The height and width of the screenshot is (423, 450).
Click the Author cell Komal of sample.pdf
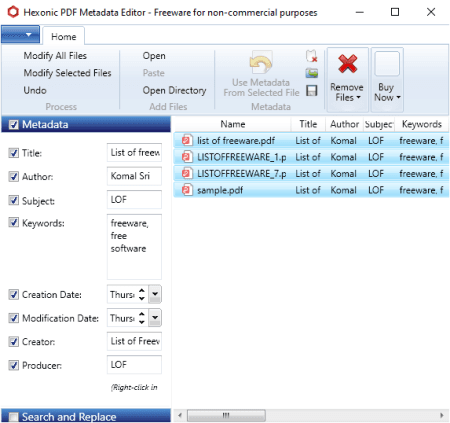click(x=343, y=190)
